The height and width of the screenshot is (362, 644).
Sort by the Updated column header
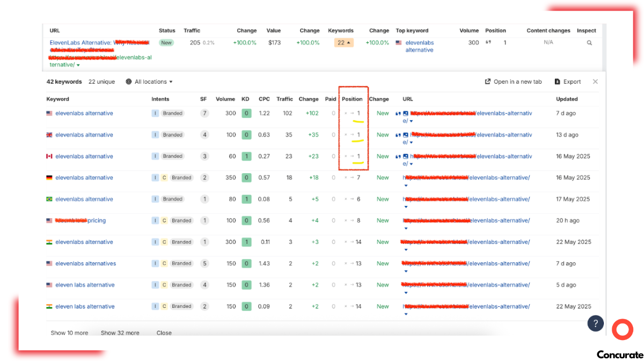(x=567, y=99)
